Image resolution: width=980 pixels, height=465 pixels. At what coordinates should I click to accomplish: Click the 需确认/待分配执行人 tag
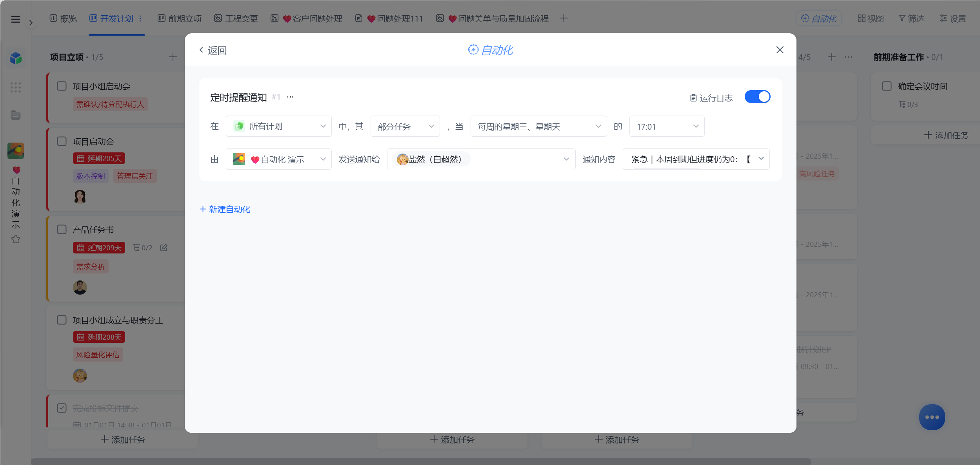click(110, 104)
